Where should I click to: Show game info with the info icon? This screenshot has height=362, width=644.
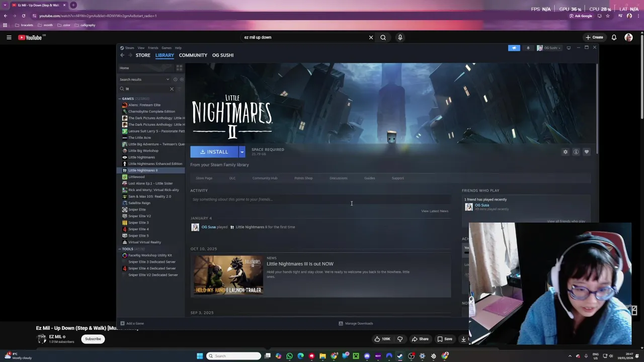[576, 152]
